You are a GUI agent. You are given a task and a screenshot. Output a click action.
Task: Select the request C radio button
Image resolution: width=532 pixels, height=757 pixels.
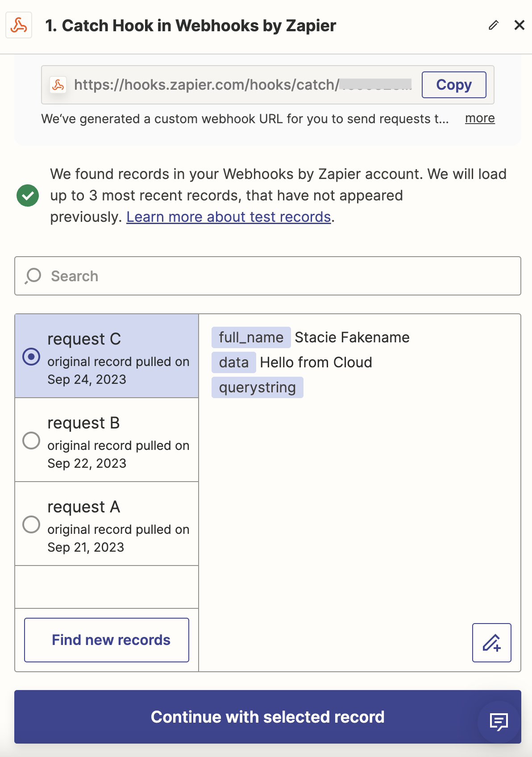(x=31, y=357)
